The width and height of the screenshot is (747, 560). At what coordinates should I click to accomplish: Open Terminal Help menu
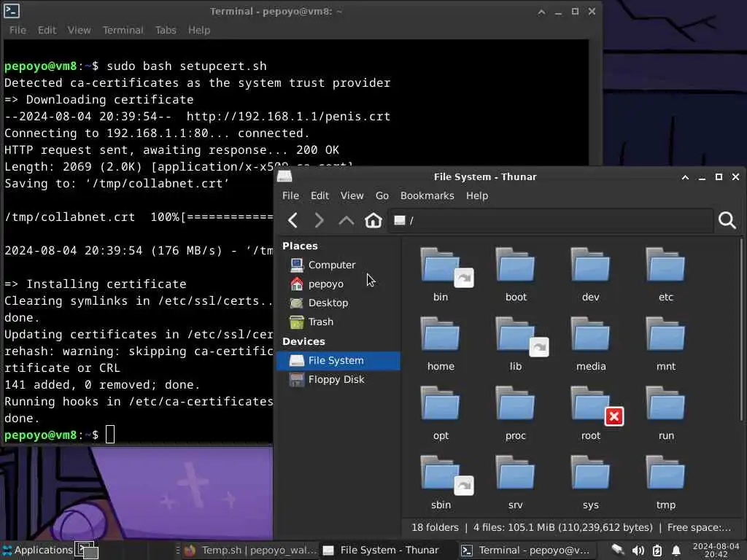click(198, 30)
